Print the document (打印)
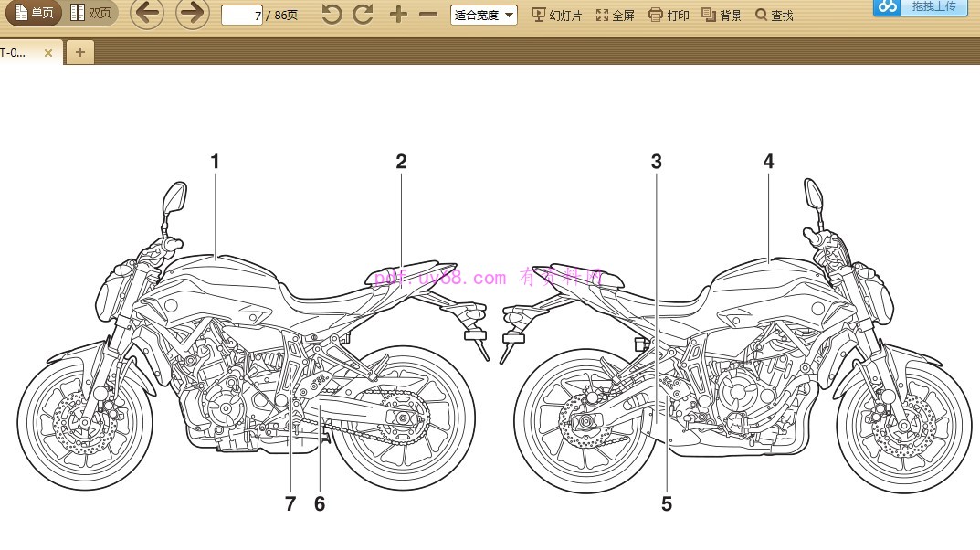The height and width of the screenshot is (550, 980). point(669,15)
